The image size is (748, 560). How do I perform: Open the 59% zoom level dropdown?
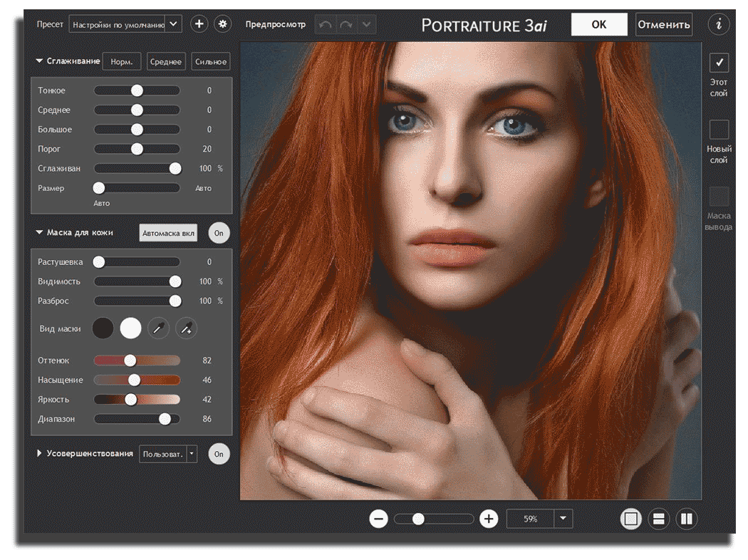(x=563, y=519)
